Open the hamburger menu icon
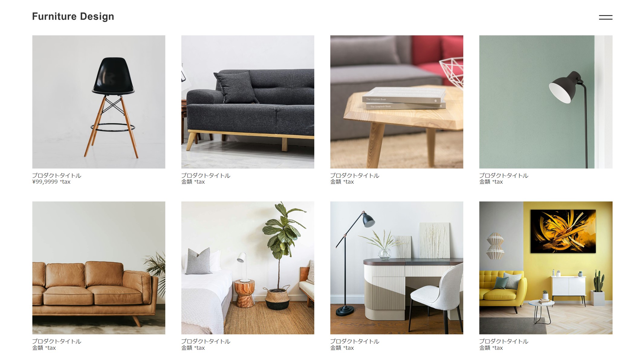 605,17
